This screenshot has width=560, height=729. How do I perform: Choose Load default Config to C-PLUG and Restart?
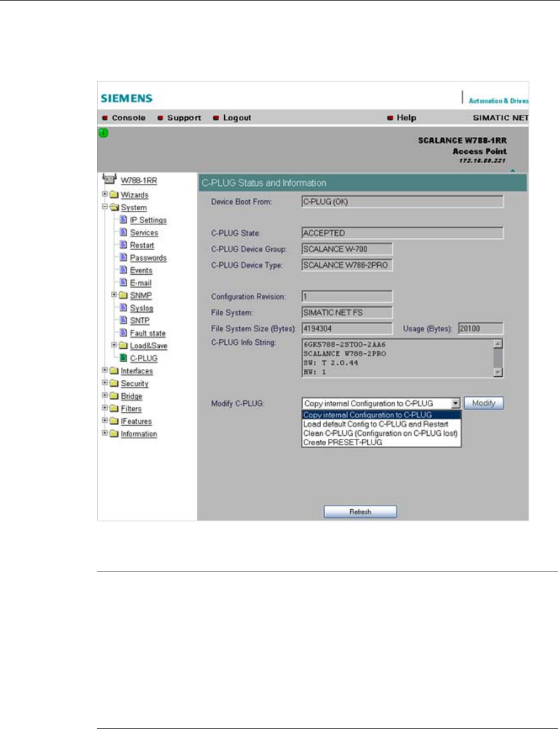point(381,424)
